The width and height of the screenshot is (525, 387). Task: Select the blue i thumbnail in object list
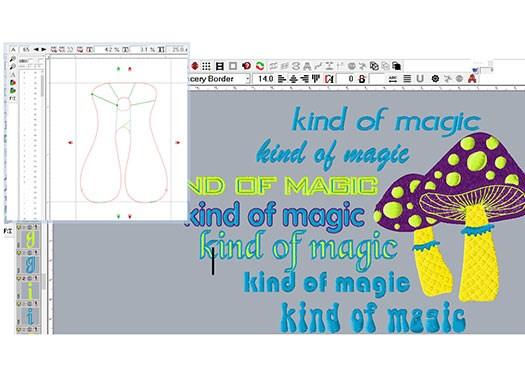30,316
